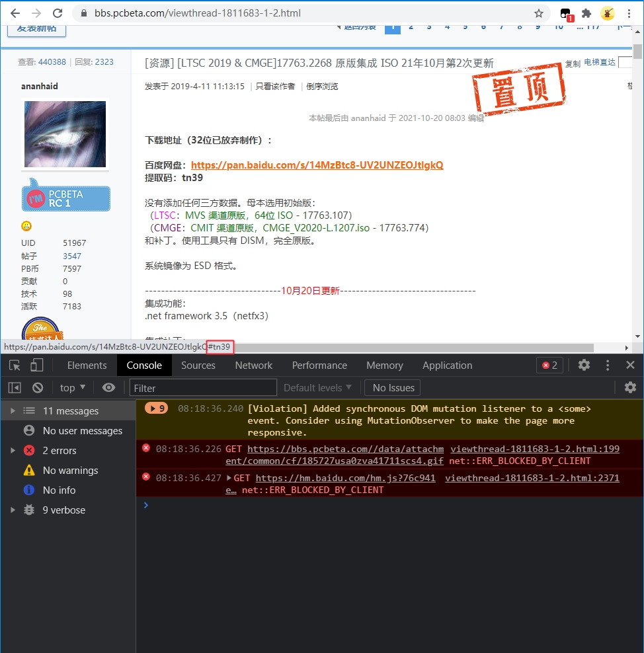Open the browser extensions puzzle icon
This screenshot has width=644, height=653.
click(x=586, y=13)
